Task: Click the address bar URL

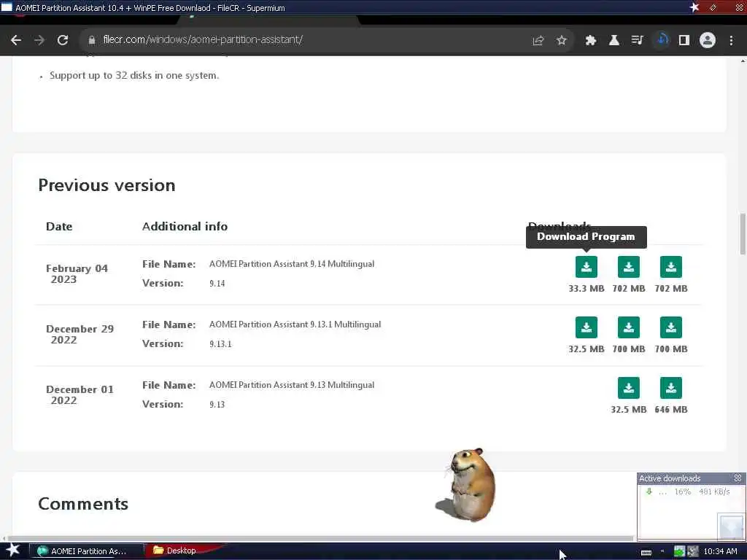Action: tap(203, 39)
